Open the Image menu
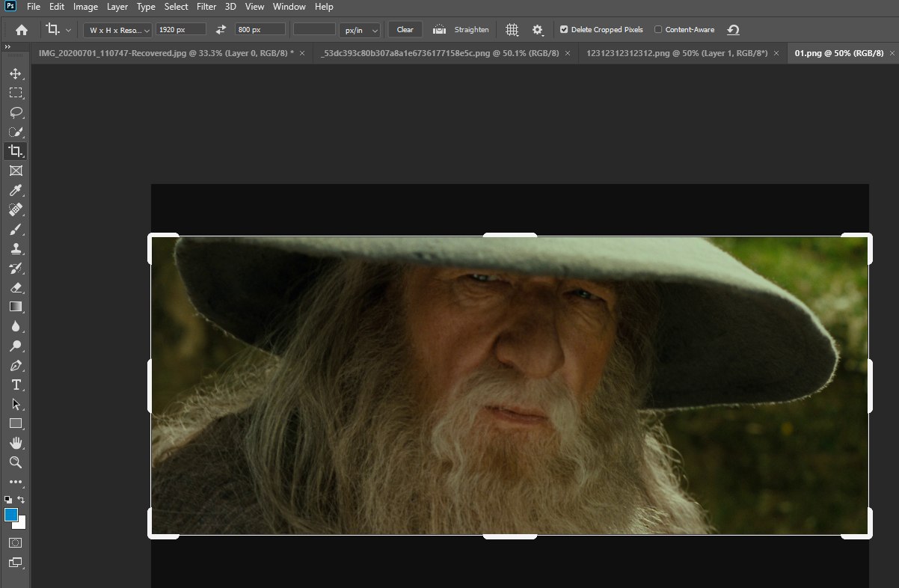Viewport: 899px width, 588px height. pos(85,7)
